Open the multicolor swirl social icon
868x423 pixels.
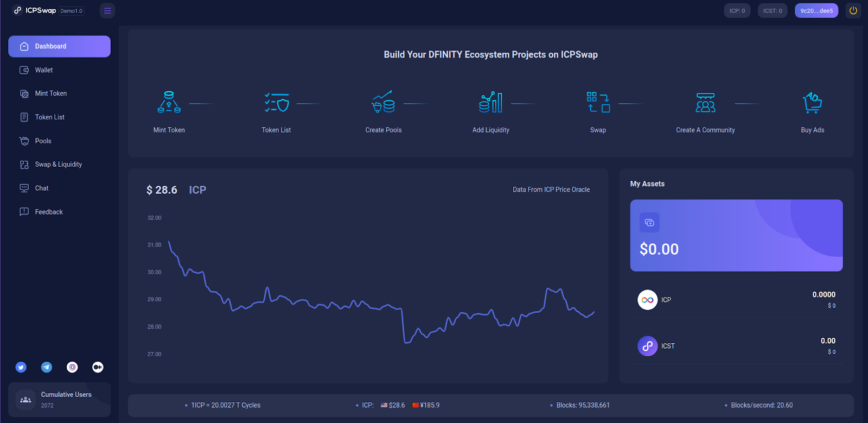(x=72, y=368)
